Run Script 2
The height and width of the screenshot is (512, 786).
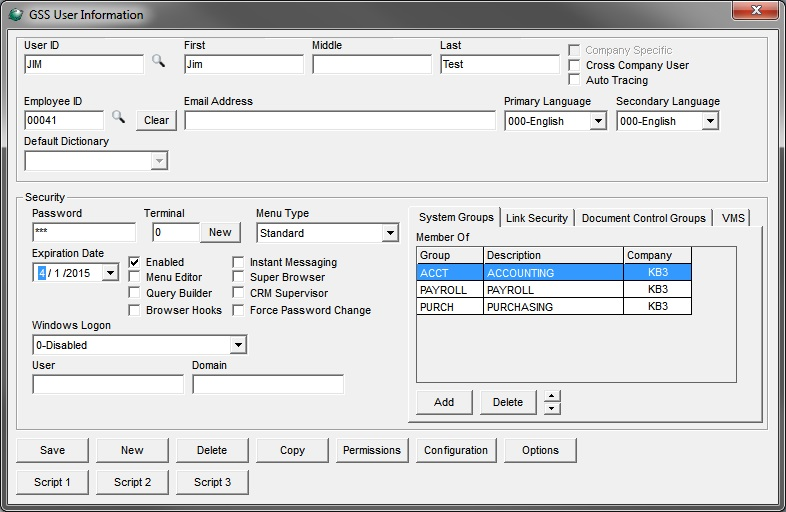[x=132, y=482]
